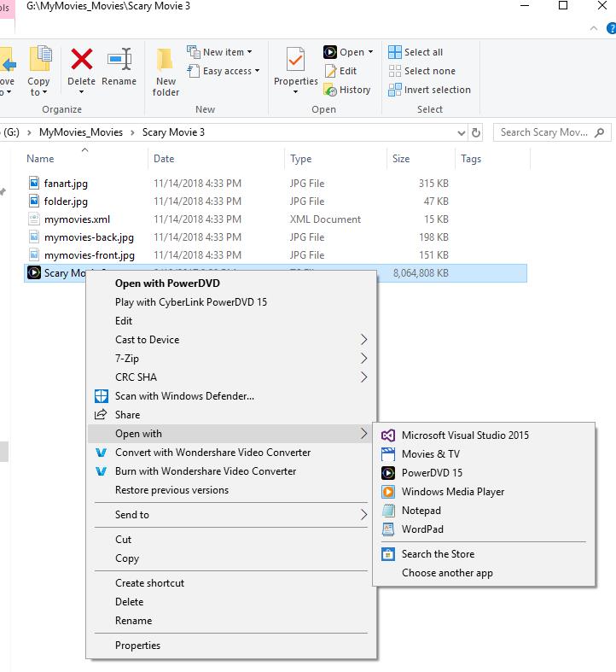Click the PowerDVD Open icon in ribbon
The image size is (616, 672).
(329, 52)
